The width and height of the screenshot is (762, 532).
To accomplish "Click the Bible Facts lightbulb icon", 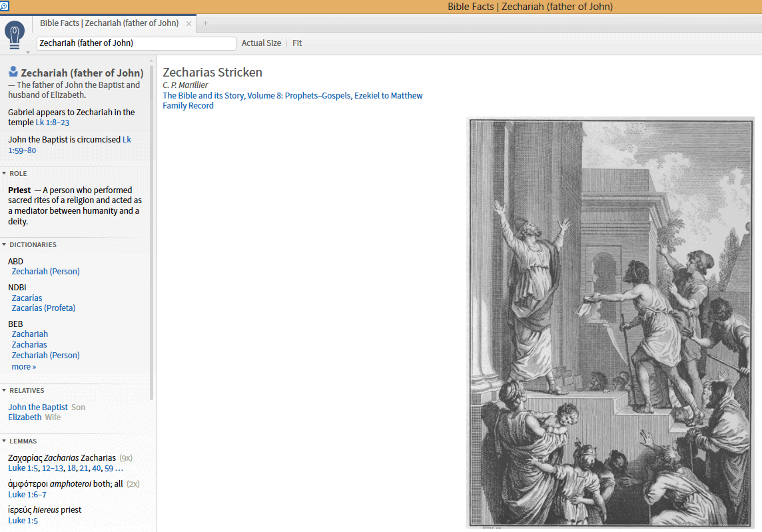I will click(x=15, y=33).
